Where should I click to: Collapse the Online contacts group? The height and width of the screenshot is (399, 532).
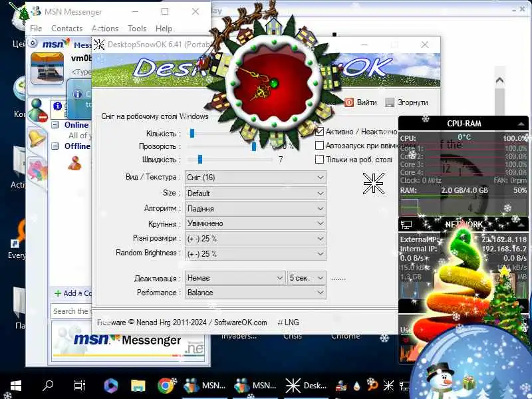pos(55,125)
